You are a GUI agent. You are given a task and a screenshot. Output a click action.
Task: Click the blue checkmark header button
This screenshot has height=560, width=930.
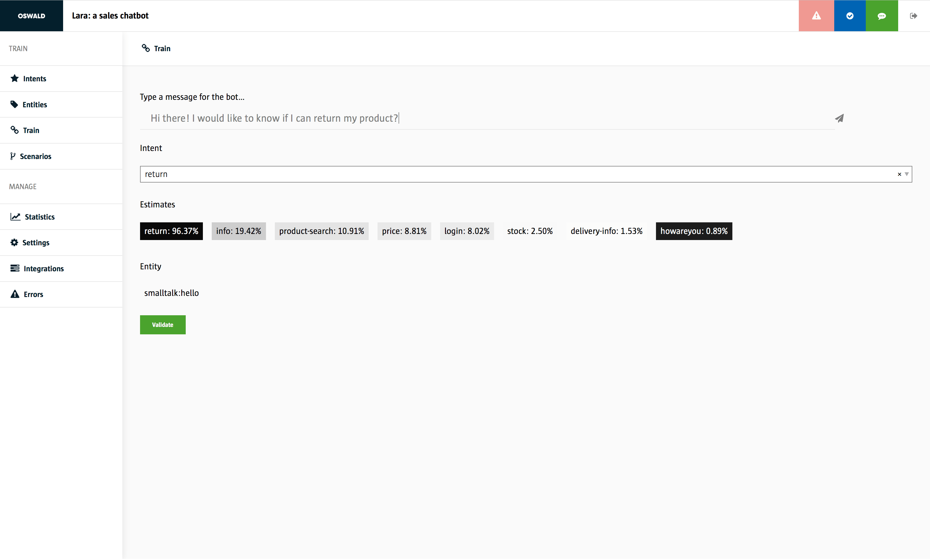(850, 16)
